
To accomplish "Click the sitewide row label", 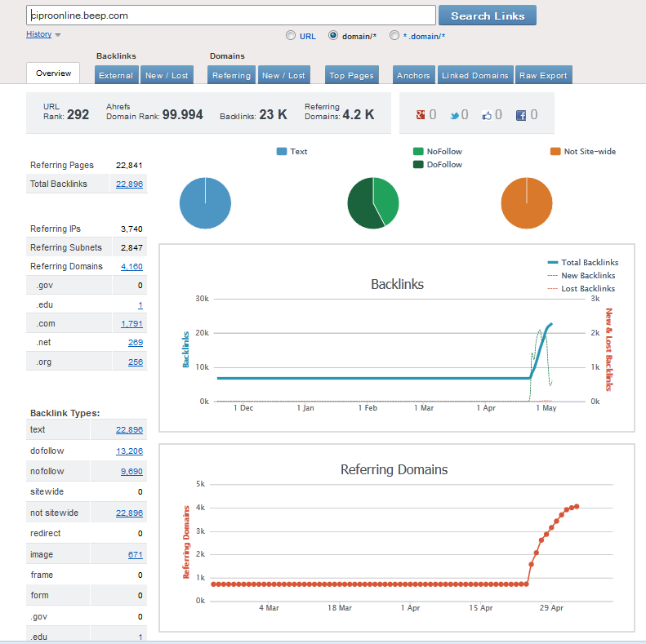I will 47,491.
